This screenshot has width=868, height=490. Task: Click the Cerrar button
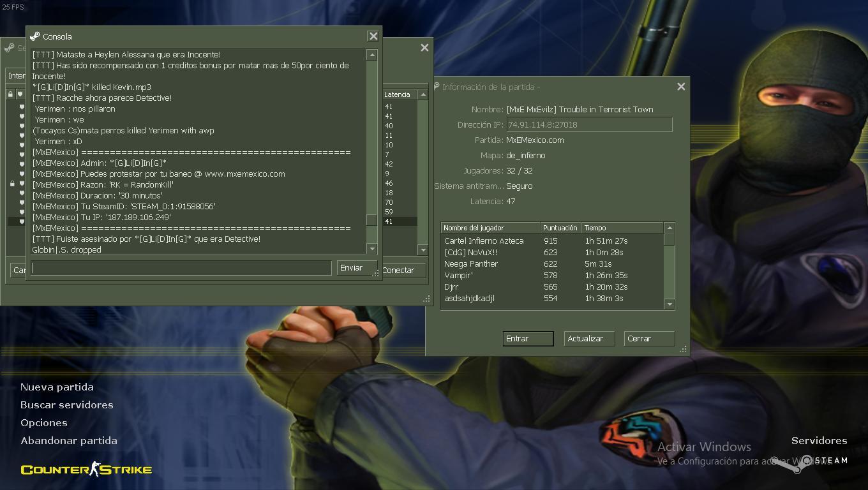coord(649,339)
